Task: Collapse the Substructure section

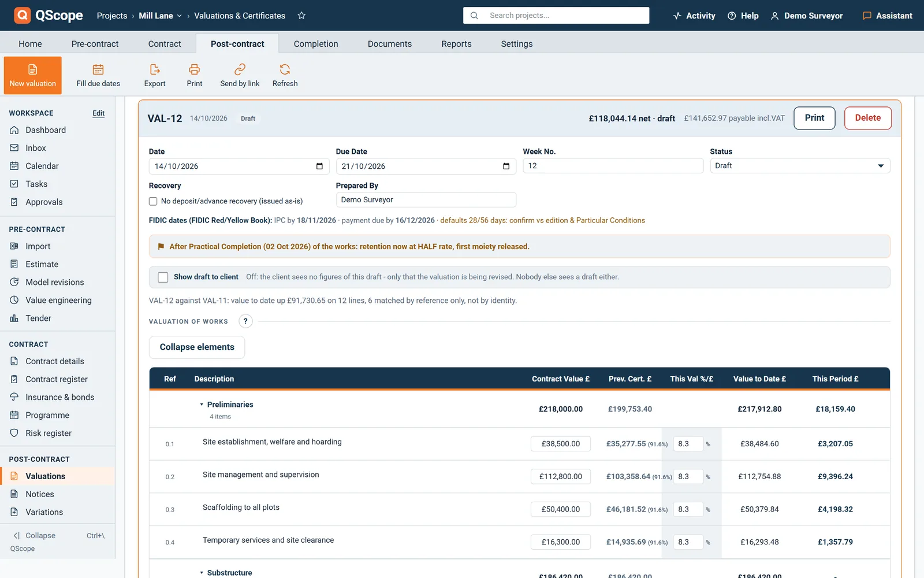Action: coord(202,573)
